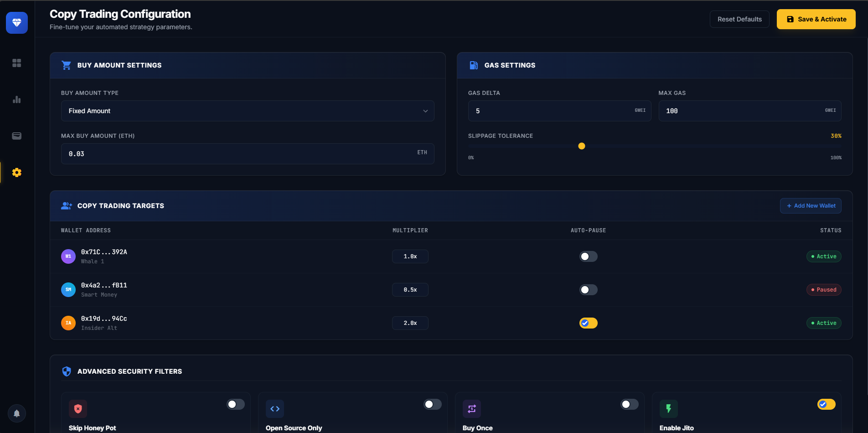Viewport: 868px width, 433px height.
Task: Toggle off Enable Jito switch
Action: click(826, 404)
